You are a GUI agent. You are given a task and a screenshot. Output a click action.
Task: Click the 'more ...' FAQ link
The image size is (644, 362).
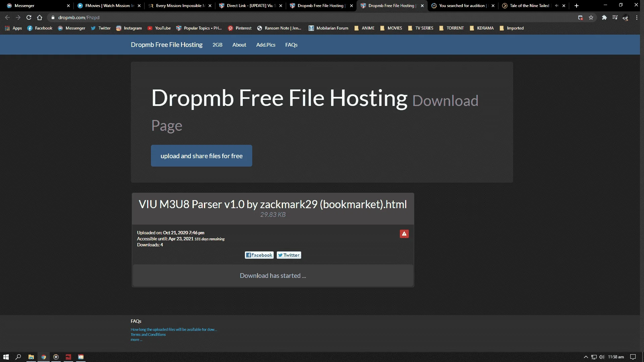coord(137,340)
